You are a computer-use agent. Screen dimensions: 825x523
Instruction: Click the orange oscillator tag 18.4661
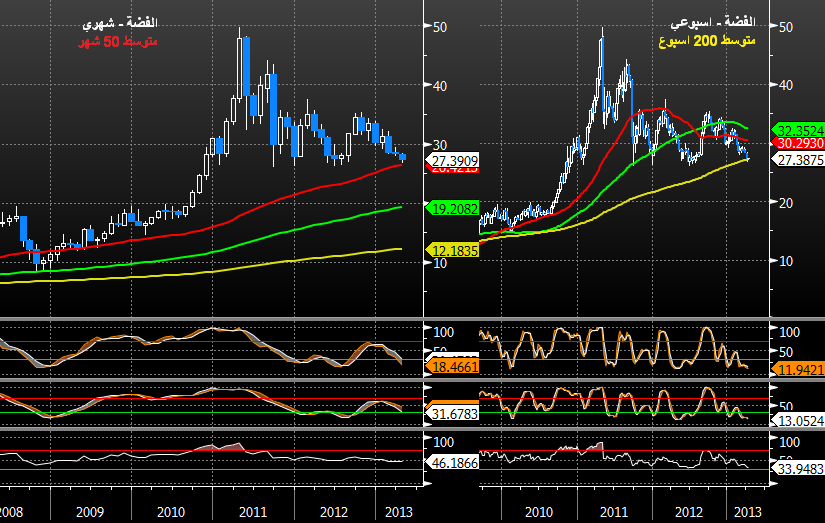[452, 367]
